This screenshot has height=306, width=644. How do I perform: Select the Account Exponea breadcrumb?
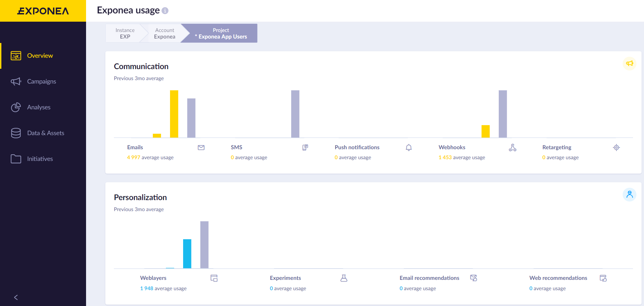[x=165, y=33]
